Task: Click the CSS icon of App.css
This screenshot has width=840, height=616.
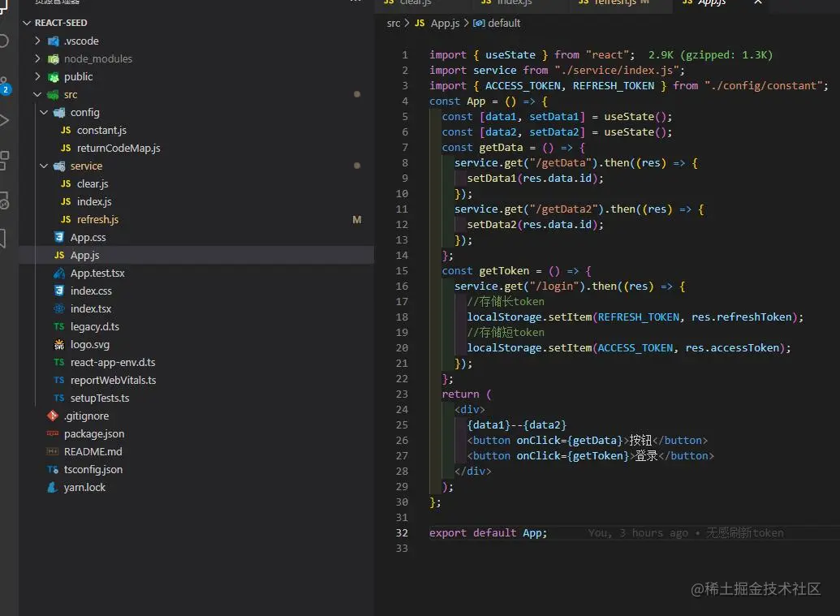Action: point(59,237)
